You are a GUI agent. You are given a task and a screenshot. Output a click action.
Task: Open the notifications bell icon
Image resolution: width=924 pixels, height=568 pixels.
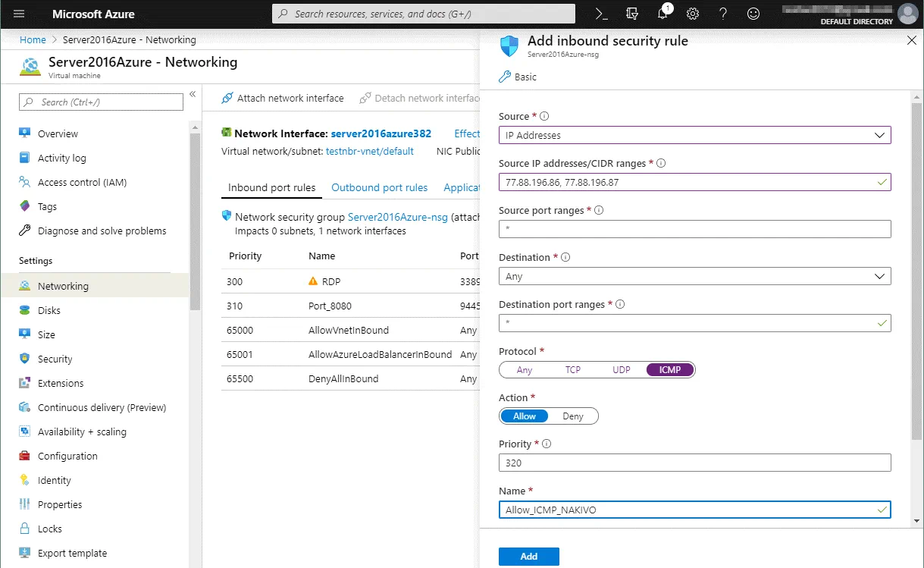coord(662,14)
